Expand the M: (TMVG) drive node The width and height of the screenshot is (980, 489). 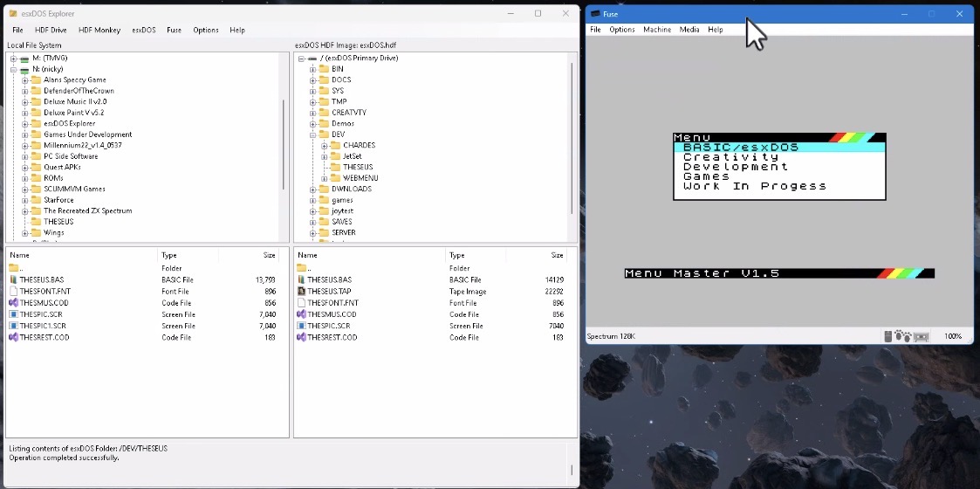(x=13, y=59)
